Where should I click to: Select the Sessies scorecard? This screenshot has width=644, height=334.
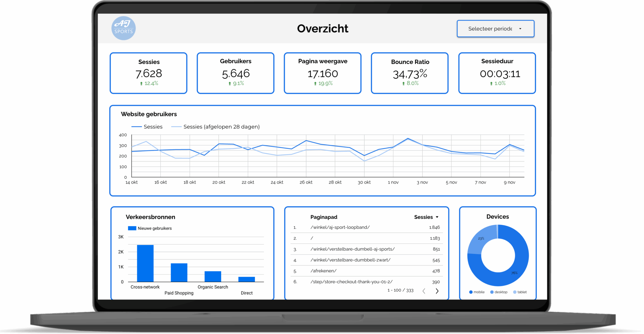pos(148,73)
